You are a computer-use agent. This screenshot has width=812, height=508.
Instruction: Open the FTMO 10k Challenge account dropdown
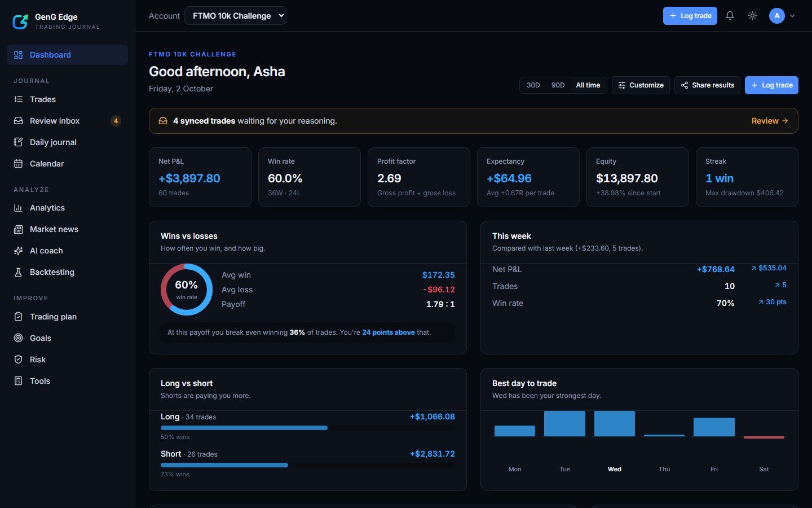(235, 16)
